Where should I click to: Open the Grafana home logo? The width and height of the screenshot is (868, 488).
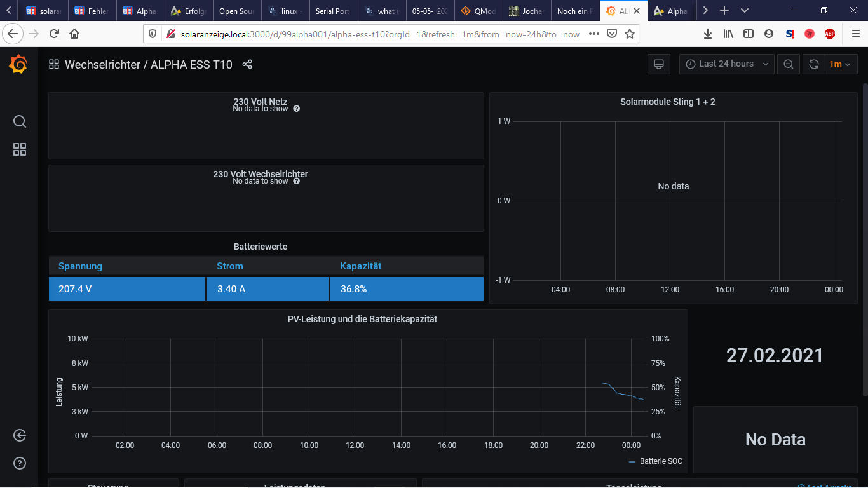click(x=18, y=64)
